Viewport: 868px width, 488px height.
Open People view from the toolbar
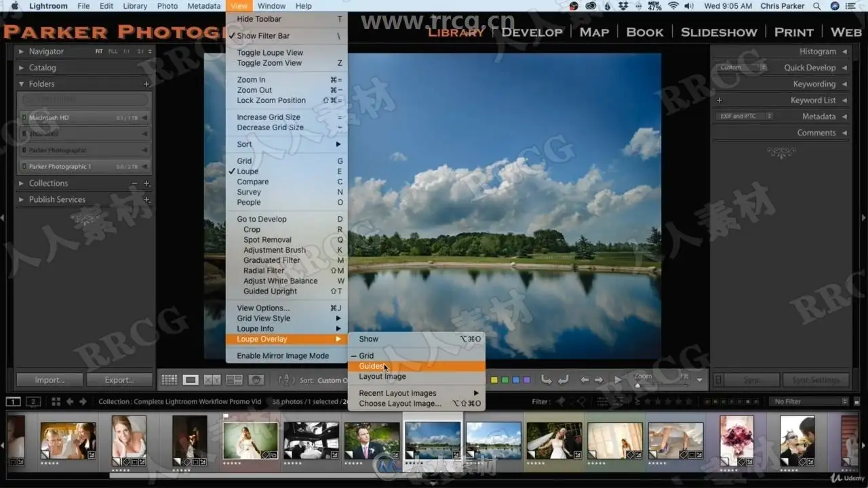(x=256, y=380)
